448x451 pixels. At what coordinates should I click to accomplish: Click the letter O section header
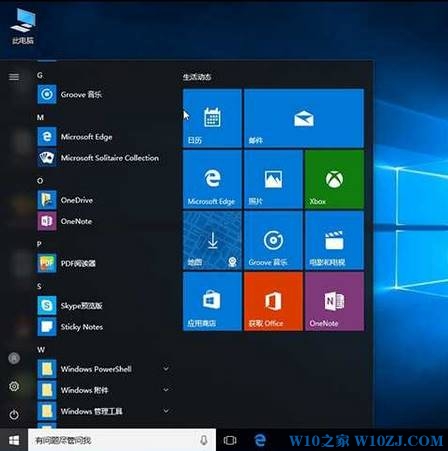40,181
